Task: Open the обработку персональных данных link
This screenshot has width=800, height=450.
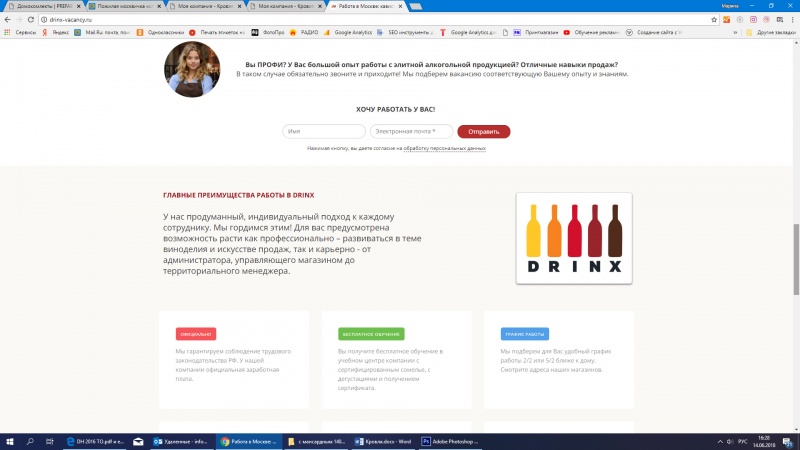Action: coord(444,148)
